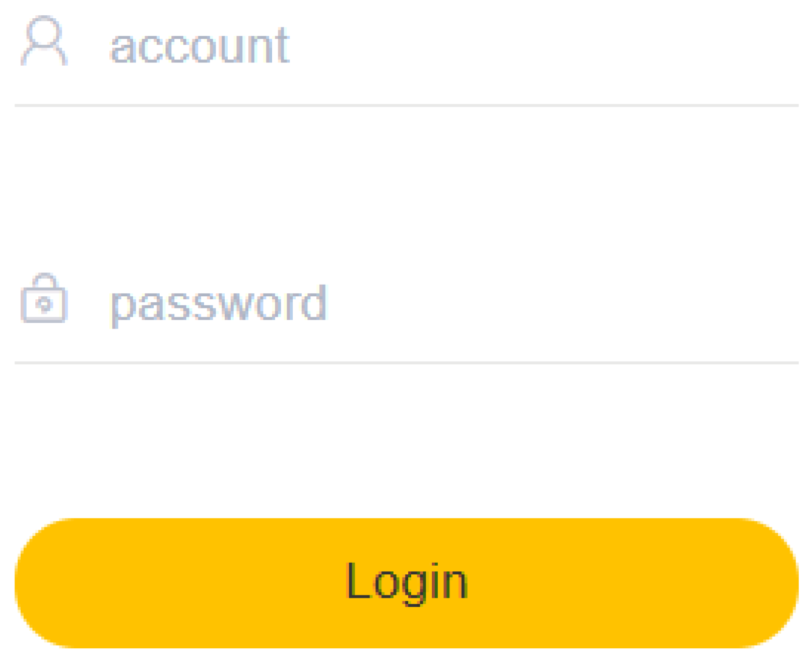The width and height of the screenshot is (812, 661).
Task: Focus the password input field
Action: tap(406, 302)
